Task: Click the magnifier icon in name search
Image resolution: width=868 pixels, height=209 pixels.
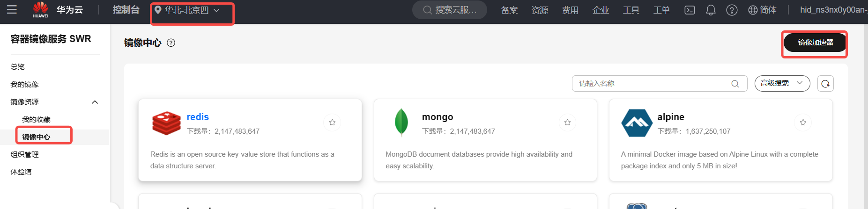Action: click(735, 84)
